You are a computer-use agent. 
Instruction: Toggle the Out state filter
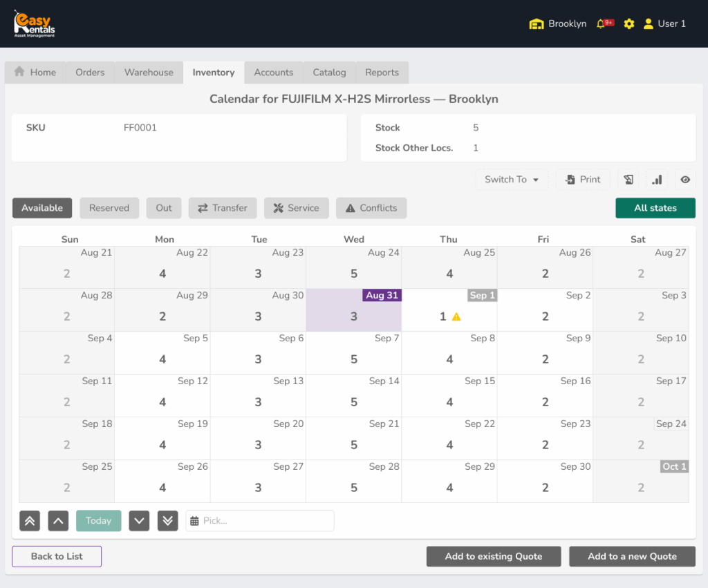point(164,208)
